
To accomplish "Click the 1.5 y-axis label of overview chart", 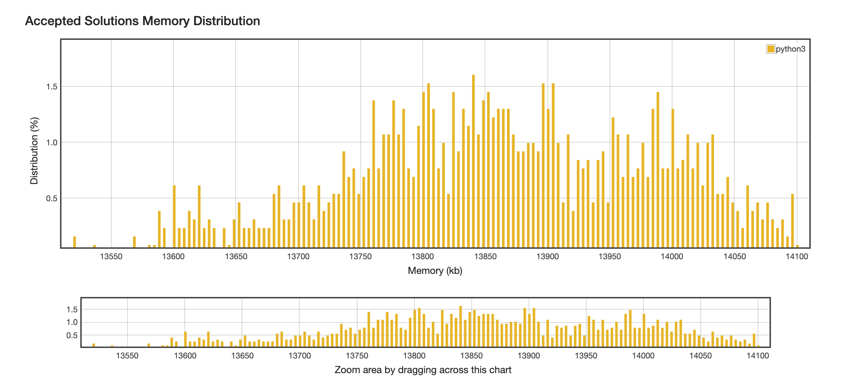I will (x=72, y=310).
